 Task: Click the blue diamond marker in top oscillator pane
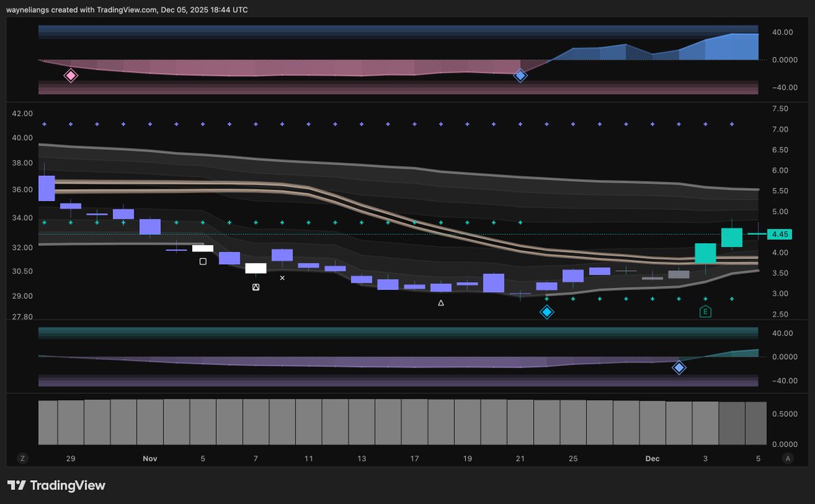(520, 75)
